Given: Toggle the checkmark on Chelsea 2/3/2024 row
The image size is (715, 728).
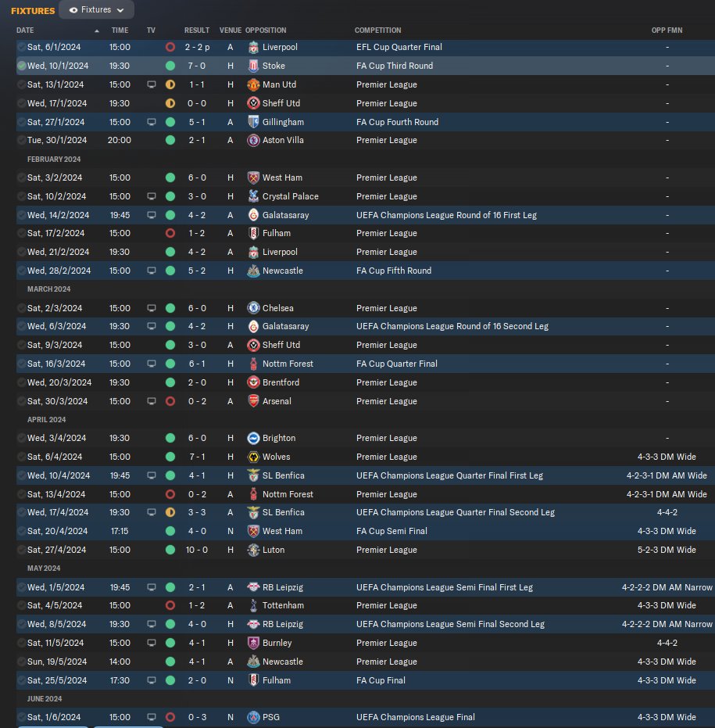Looking at the screenshot, I should pos(21,308).
